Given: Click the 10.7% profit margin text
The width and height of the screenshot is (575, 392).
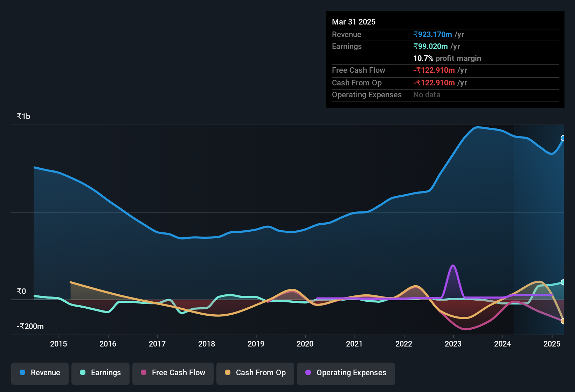Looking at the screenshot, I should [x=447, y=58].
